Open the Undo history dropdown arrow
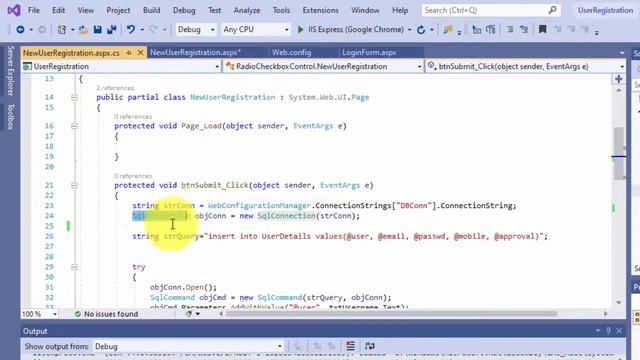This screenshot has height=360, width=640. (142, 30)
